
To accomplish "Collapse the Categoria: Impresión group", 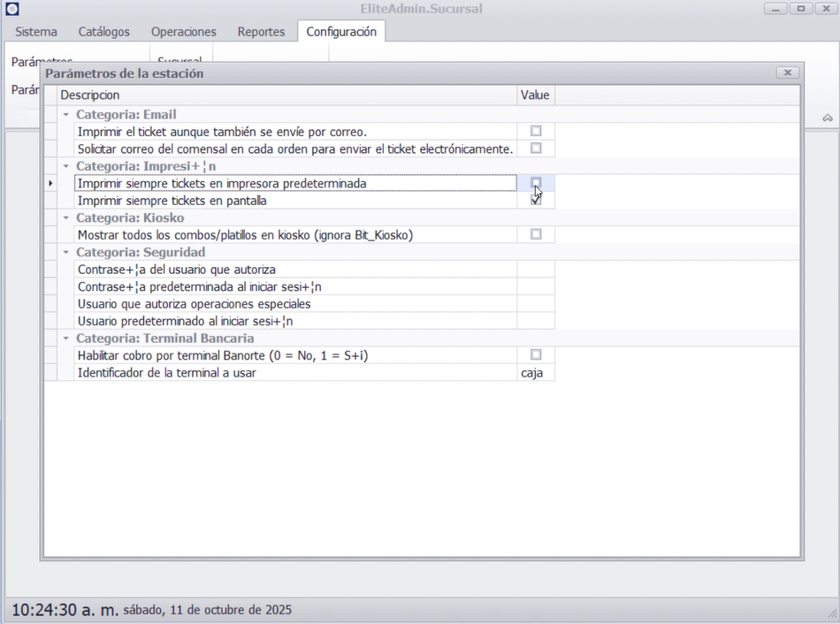I will coord(66,166).
